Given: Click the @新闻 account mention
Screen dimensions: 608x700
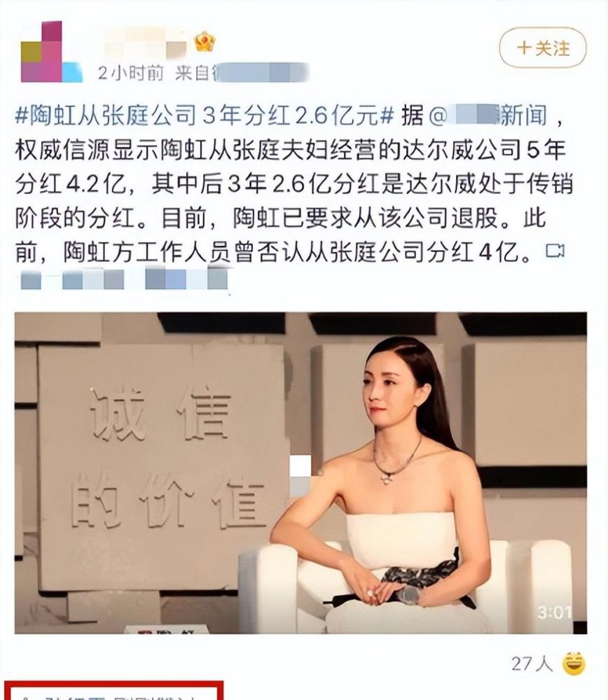Looking at the screenshot, I should [x=488, y=115].
